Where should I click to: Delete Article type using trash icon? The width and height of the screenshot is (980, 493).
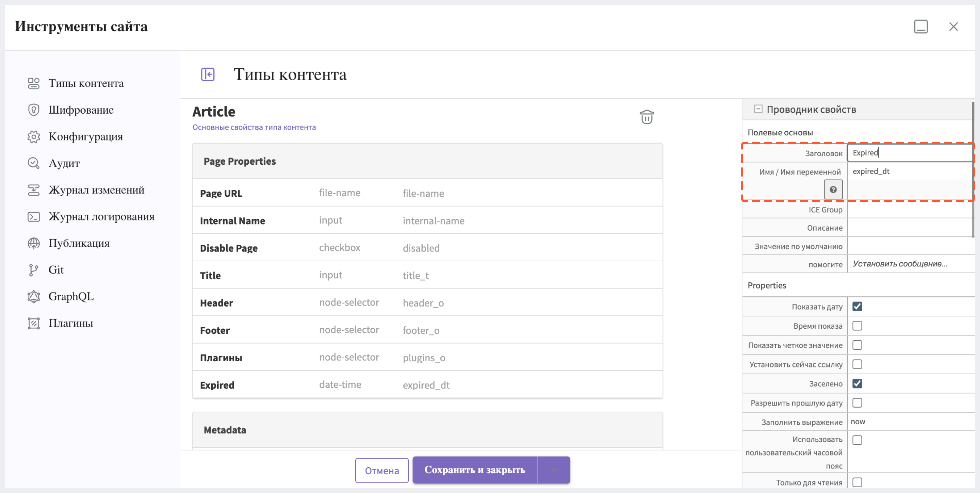tap(647, 117)
